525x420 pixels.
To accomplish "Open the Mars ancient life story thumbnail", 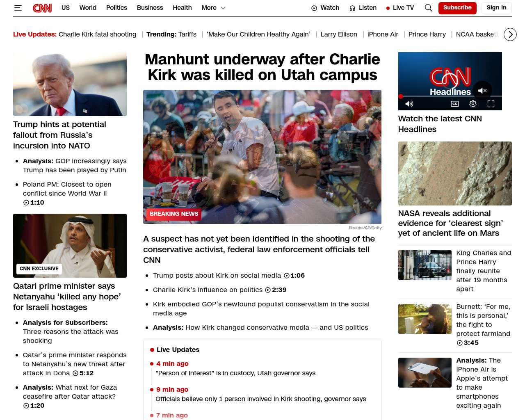I will 455,173.
